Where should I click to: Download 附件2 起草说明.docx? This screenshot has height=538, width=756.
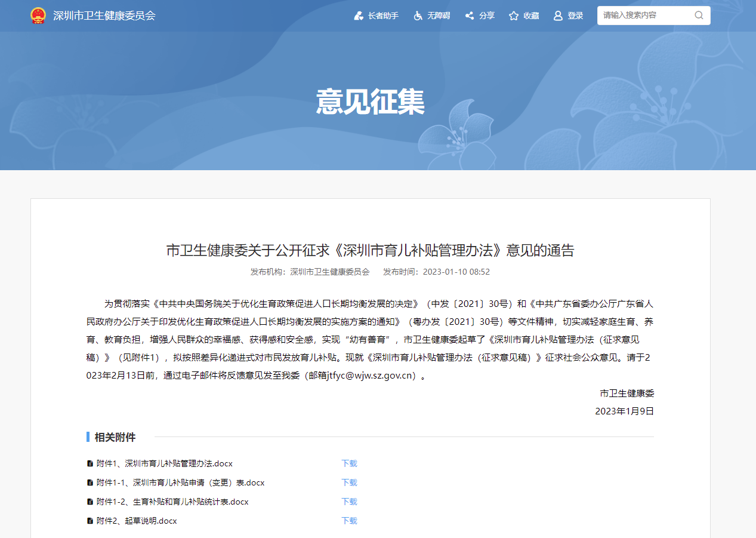coord(349,521)
